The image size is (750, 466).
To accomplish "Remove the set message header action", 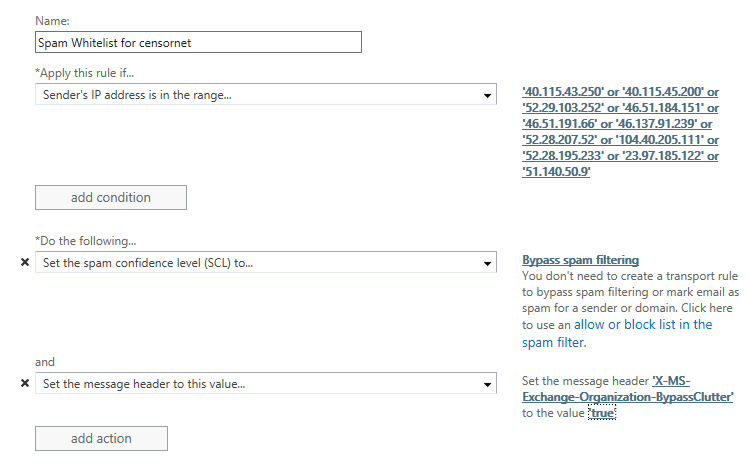I will pos(25,383).
